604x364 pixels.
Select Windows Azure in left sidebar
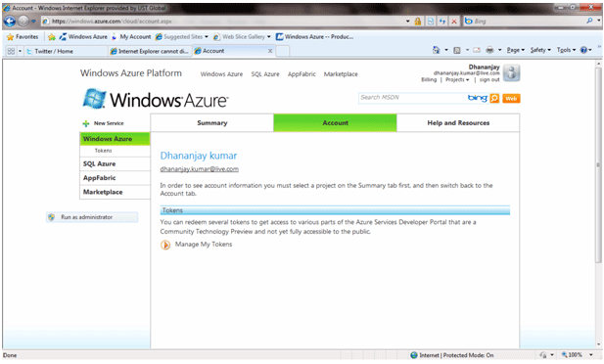pyautogui.click(x=115, y=139)
